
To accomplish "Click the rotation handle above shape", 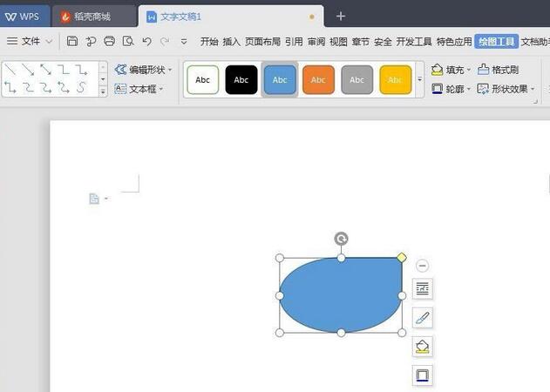I will point(341,239).
